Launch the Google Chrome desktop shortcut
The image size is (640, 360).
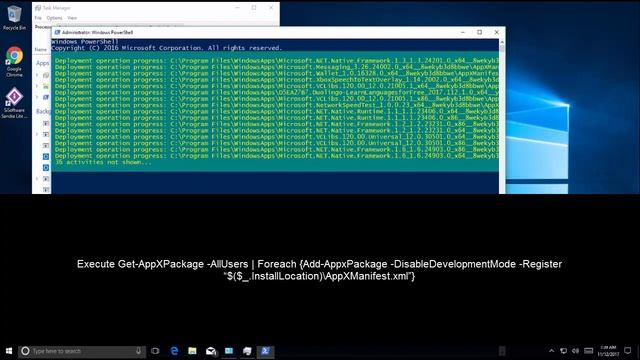coord(14,62)
